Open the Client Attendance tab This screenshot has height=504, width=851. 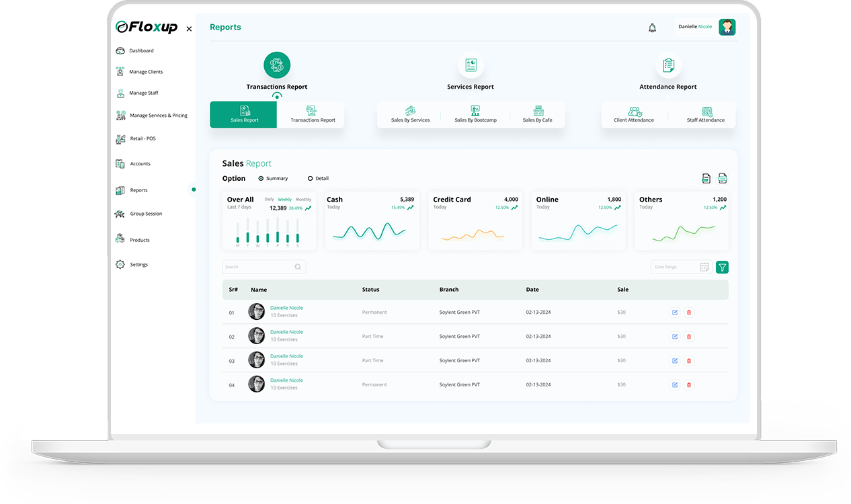(634, 115)
